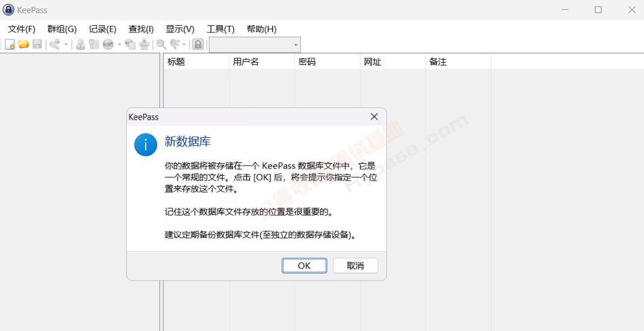Click the Save floppy disk icon

click(x=37, y=45)
